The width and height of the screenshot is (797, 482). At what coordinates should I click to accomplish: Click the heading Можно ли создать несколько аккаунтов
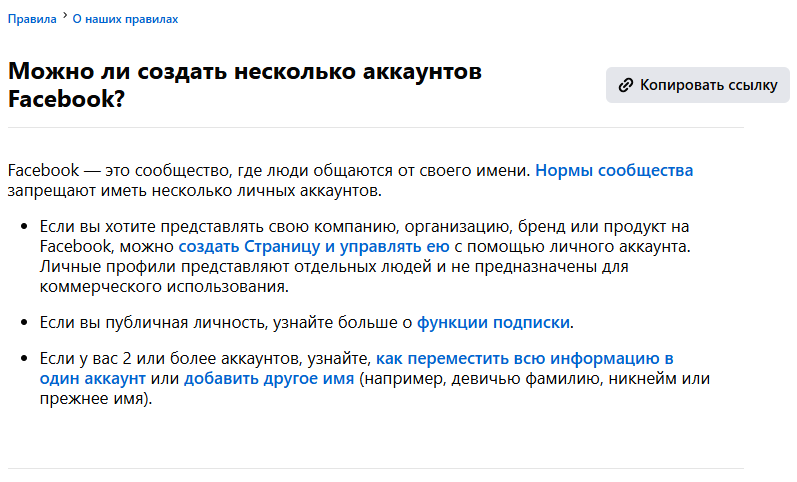(x=244, y=85)
